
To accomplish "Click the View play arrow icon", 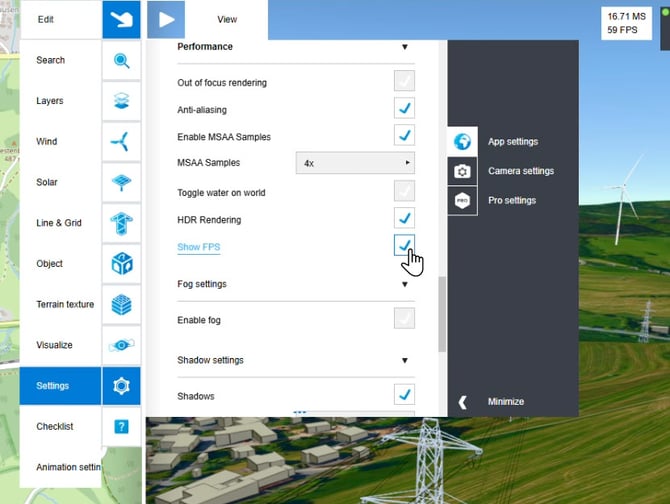I will (166, 20).
